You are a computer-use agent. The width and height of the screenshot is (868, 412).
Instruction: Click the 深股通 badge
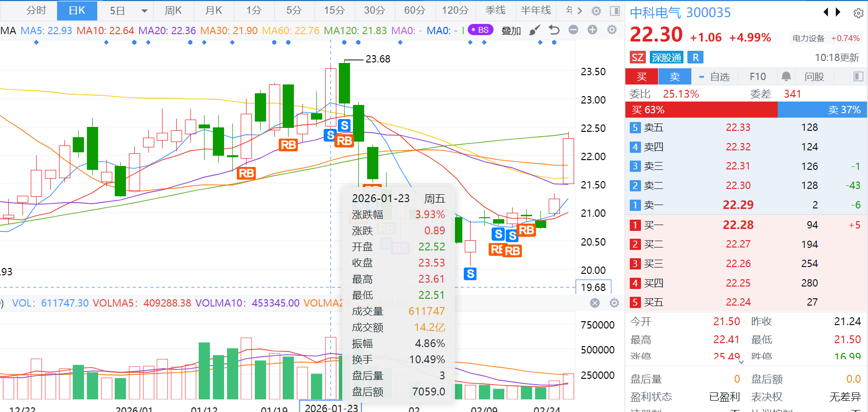tap(666, 58)
